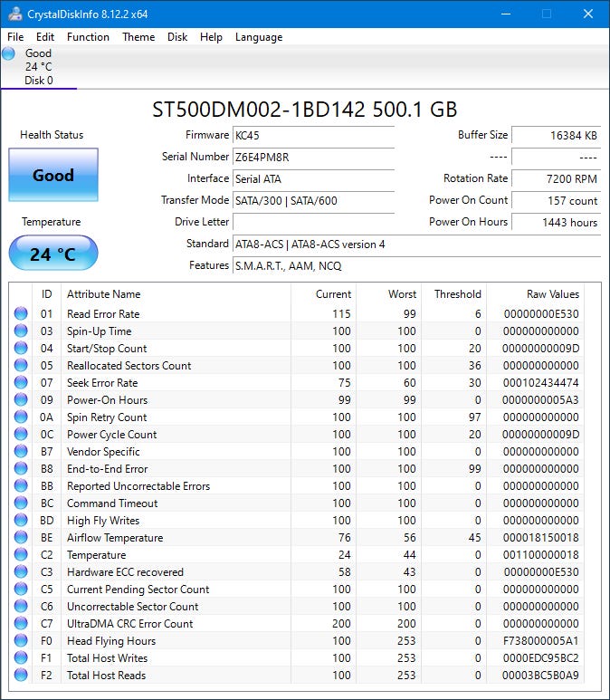This screenshot has width=610, height=700.
Task: Click the CrystalDiskInfo app icon in title bar
Action: coord(15,14)
